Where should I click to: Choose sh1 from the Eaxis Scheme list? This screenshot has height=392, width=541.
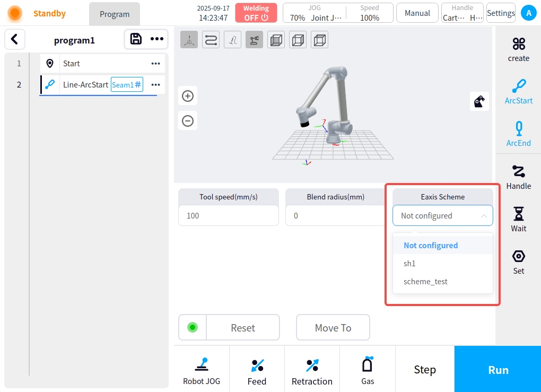click(409, 264)
